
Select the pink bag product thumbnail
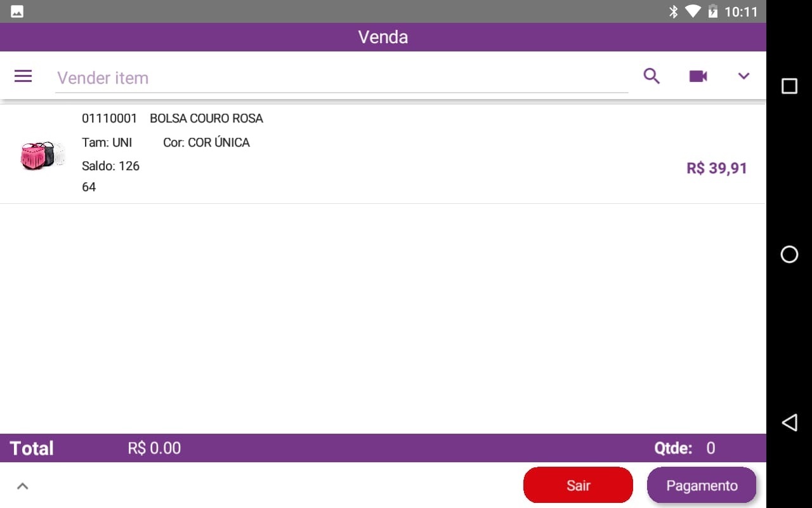43,156
